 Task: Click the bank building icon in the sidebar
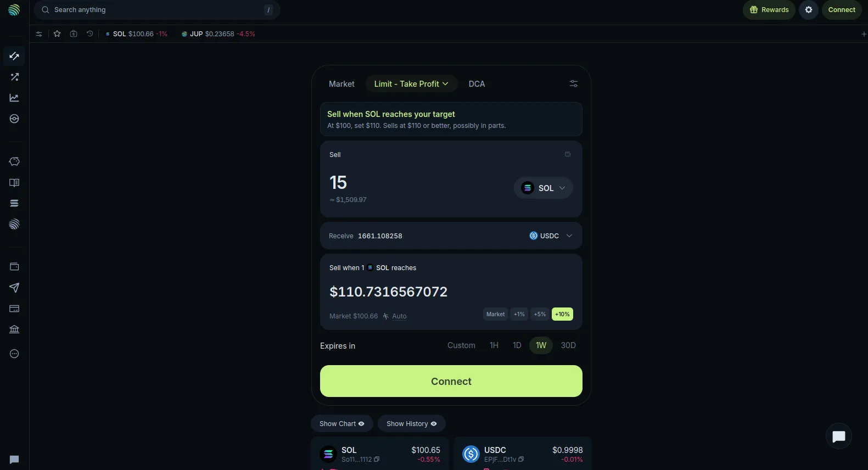[x=14, y=329]
